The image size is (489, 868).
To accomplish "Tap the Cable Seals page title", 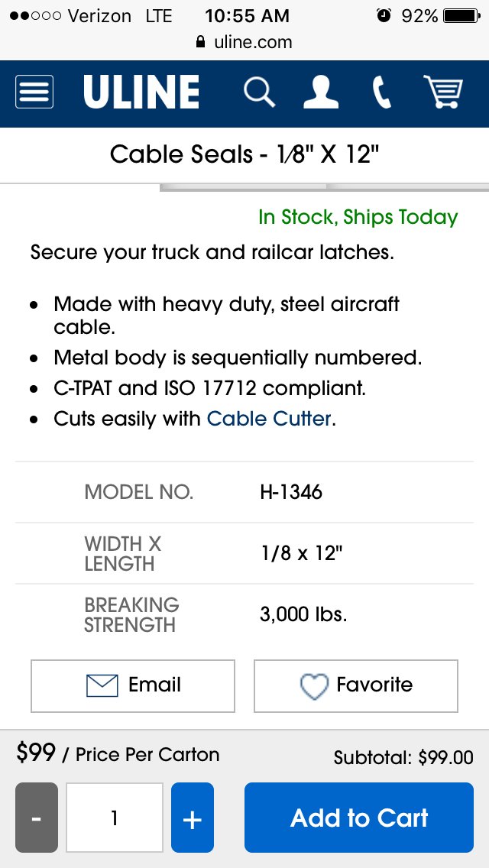I will [244, 154].
